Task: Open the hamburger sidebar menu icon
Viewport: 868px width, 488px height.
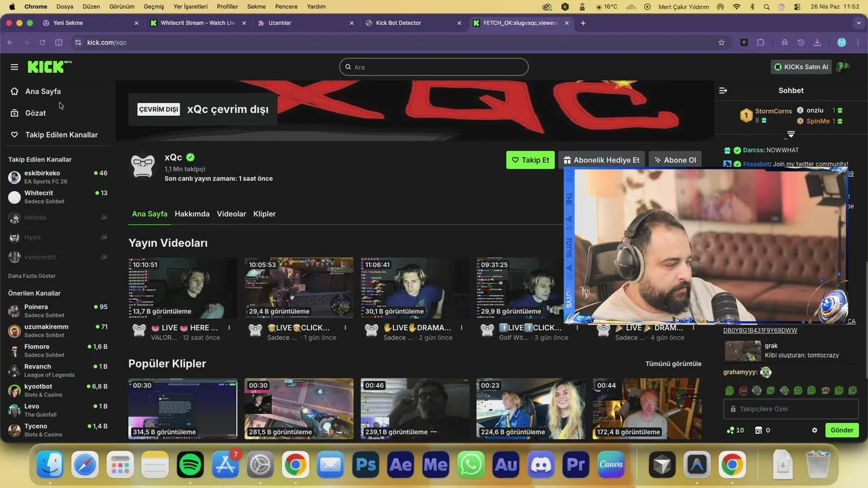Action: click(x=14, y=67)
